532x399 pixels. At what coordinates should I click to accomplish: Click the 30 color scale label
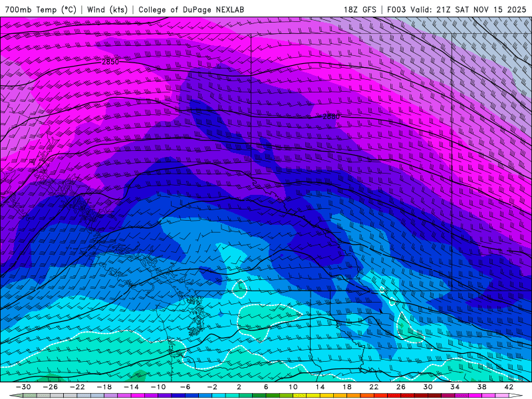pos(428,387)
